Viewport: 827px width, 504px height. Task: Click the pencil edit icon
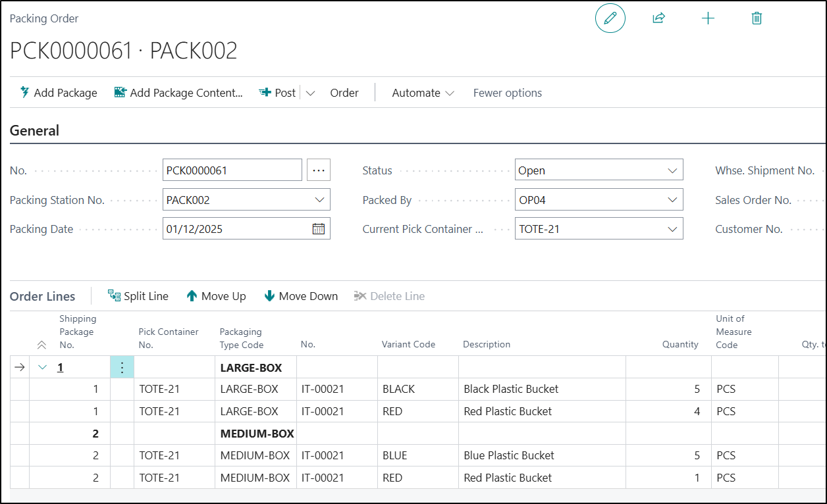(x=610, y=18)
